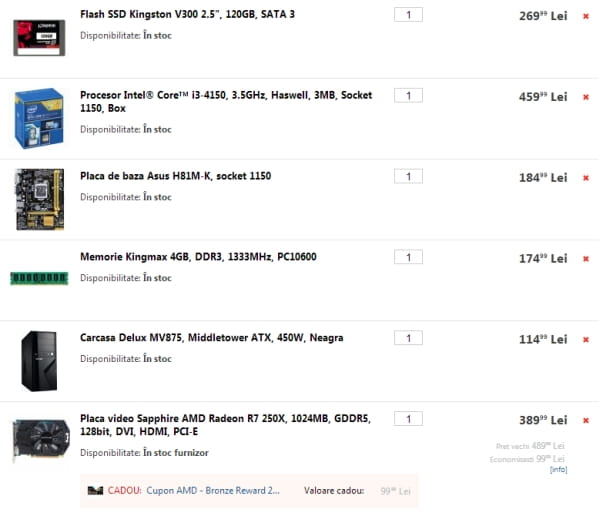The width and height of the screenshot is (600, 516).
Task: Focus quantity field for Sapphire Radeon card
Action: click(x=408, y=418)
